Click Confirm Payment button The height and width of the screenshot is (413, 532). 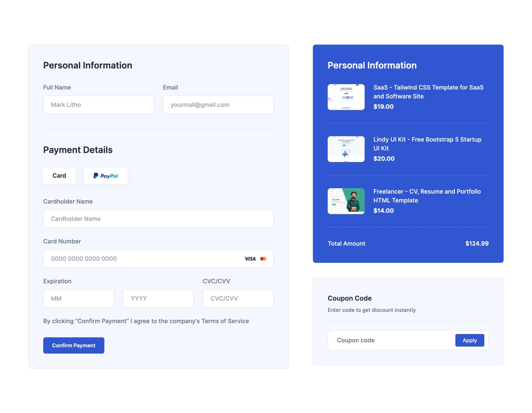[x=73, y=345]
